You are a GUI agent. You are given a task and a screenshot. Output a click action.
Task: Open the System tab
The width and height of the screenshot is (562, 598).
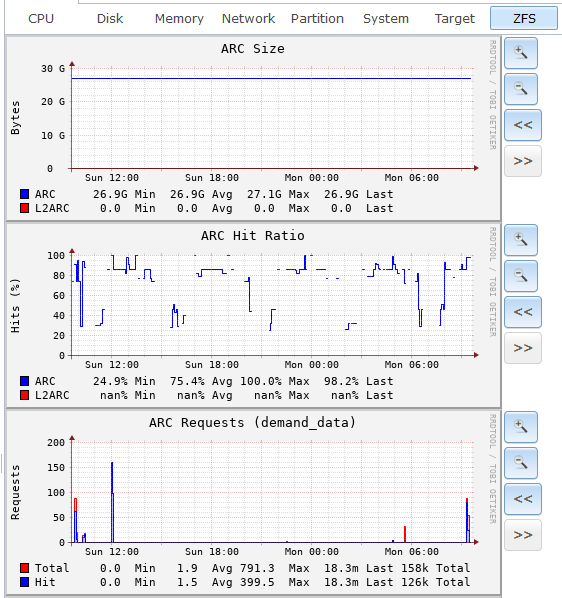click(x=386, y=18)
